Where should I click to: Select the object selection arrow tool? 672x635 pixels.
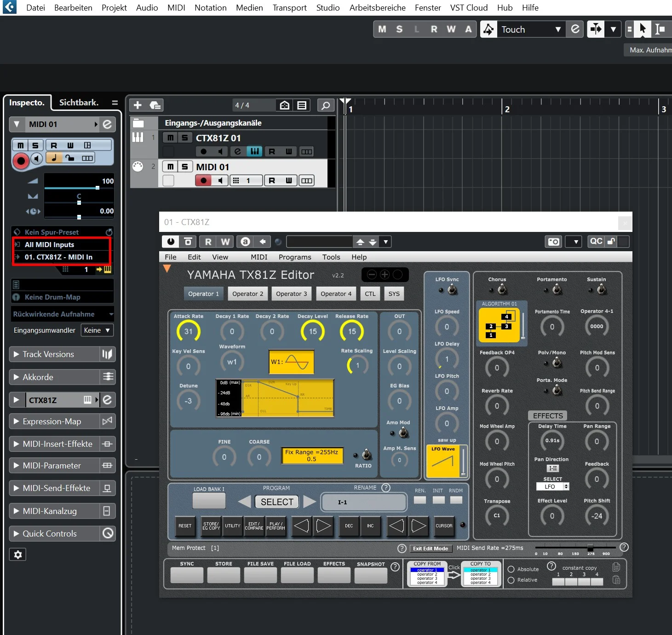(643, 29)
